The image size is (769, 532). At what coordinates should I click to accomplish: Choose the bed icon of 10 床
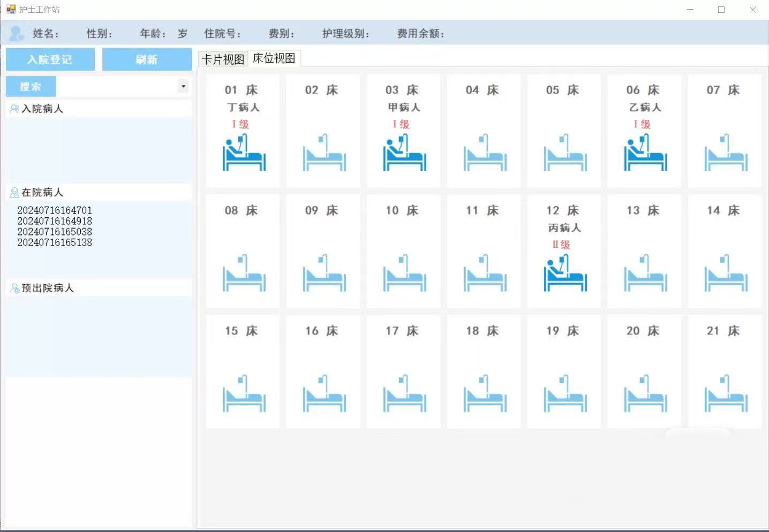click(x=404, y=273)
